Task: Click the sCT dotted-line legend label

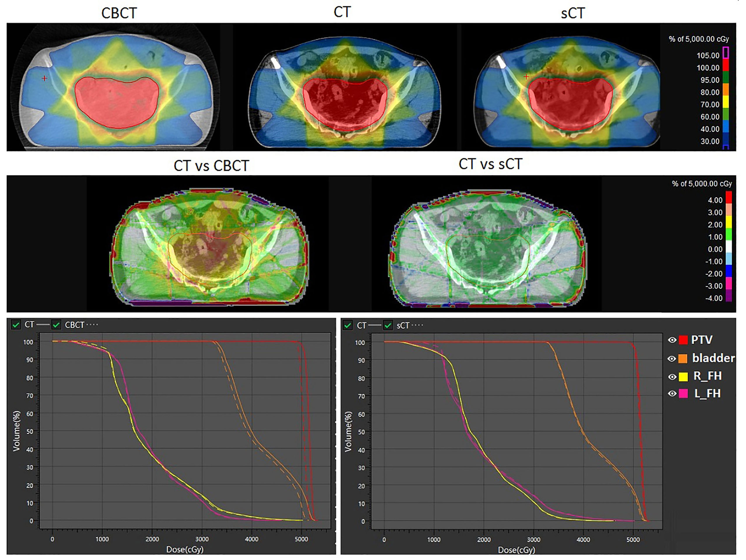Action: (x=409, y=325)
